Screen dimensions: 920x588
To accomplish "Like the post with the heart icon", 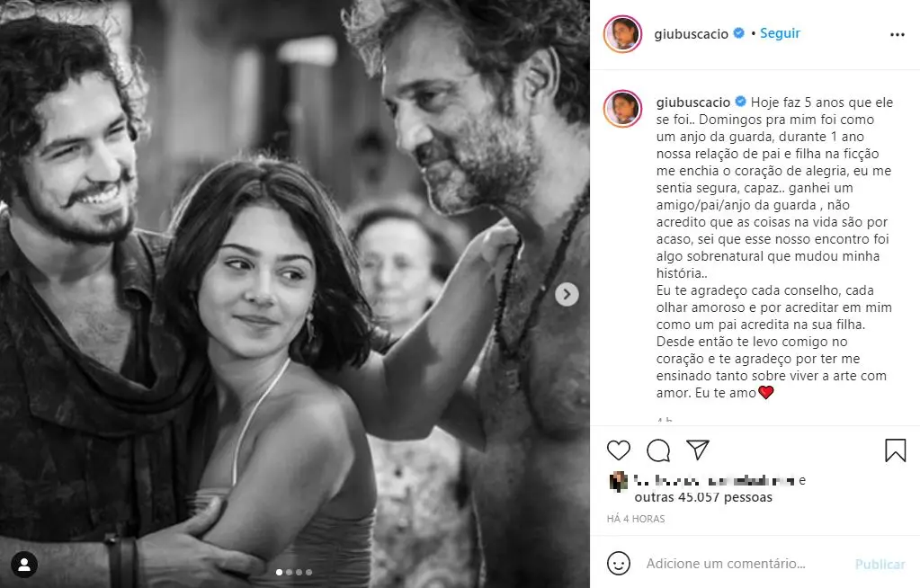I will pyautogui.click(x=618, y=450).
